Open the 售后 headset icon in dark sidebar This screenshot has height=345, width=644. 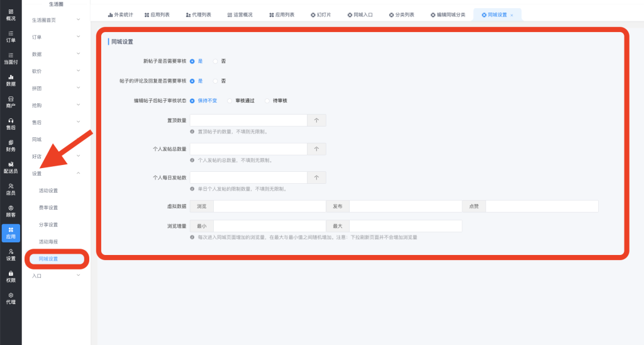(x=11, y=123)
